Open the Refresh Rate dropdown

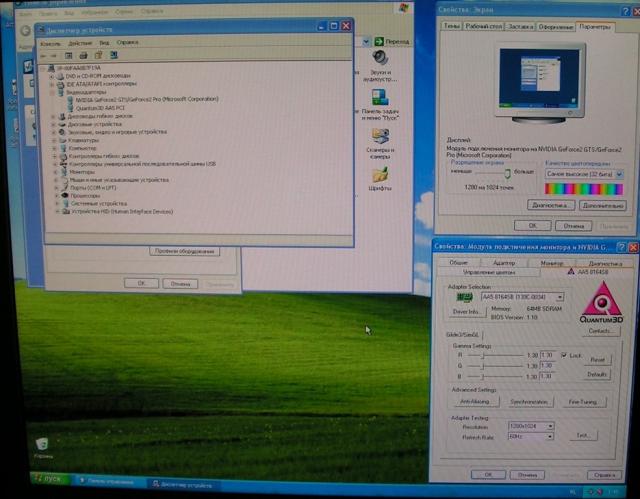pyautogui.click(x=550, y=437)
